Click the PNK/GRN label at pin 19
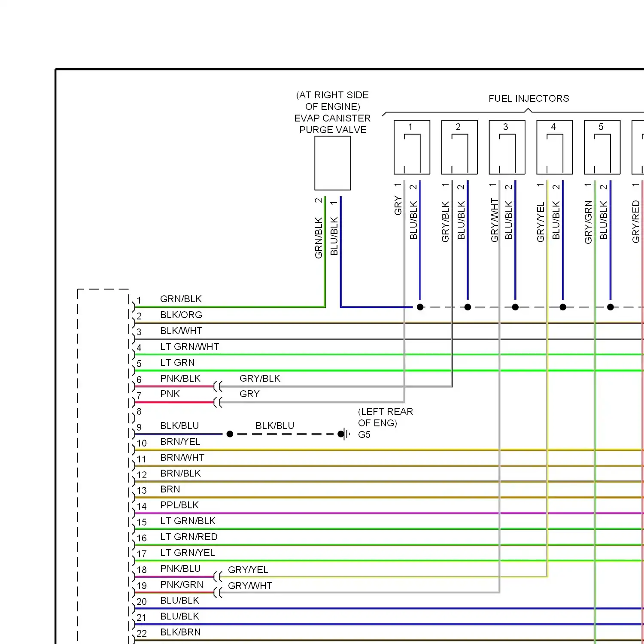The height and width of the screenshot is (644, 644). pos(182,584)
